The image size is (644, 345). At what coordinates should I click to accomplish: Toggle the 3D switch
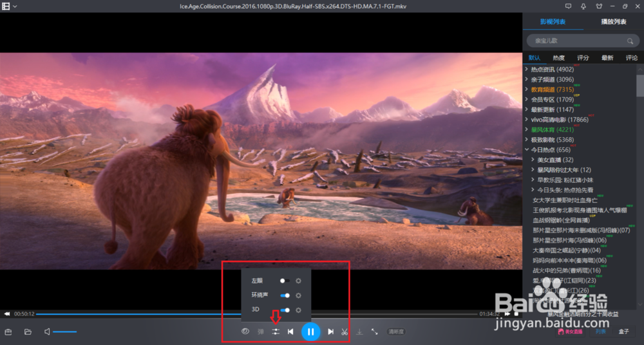point(285,310)
